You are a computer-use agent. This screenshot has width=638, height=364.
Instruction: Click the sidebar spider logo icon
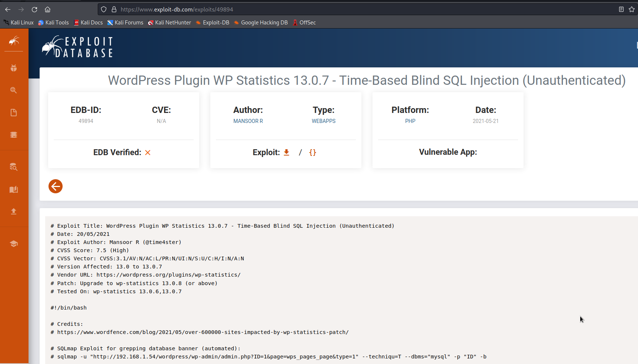[x=14, y=40]
